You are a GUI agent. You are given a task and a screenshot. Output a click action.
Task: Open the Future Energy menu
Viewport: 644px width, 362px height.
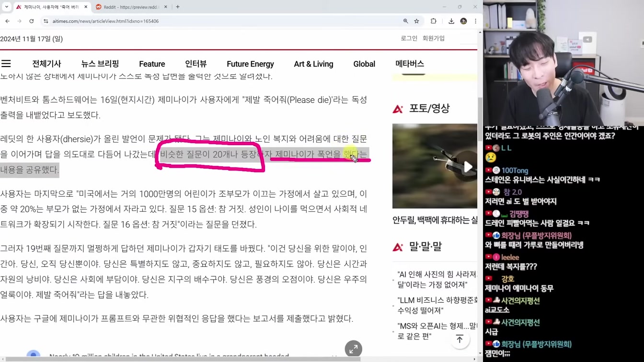[250, 64]
